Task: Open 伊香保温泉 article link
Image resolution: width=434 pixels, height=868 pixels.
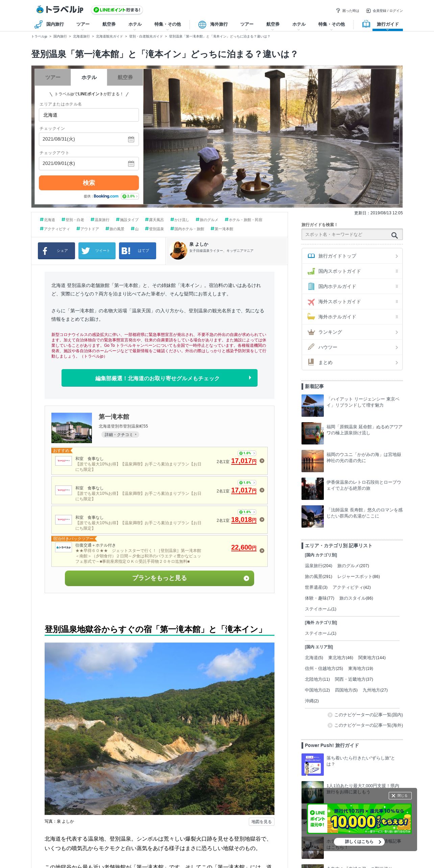Action: (x=364, y=485)
